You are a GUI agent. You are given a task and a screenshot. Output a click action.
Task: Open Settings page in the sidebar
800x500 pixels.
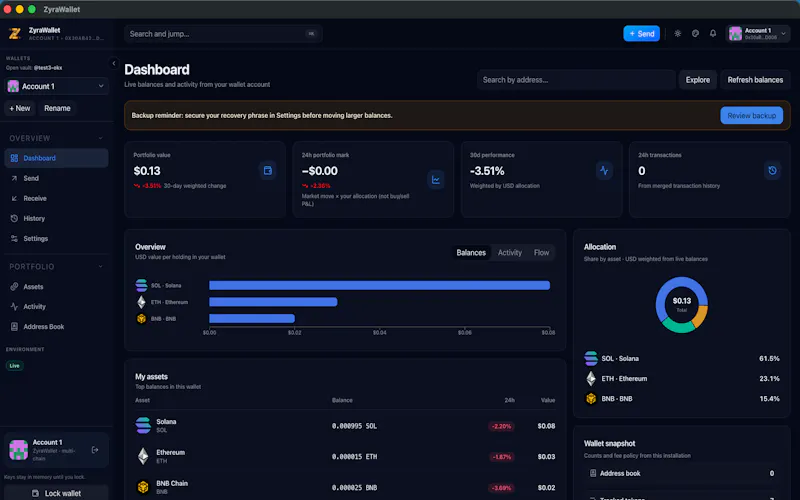tap(57, 238)
